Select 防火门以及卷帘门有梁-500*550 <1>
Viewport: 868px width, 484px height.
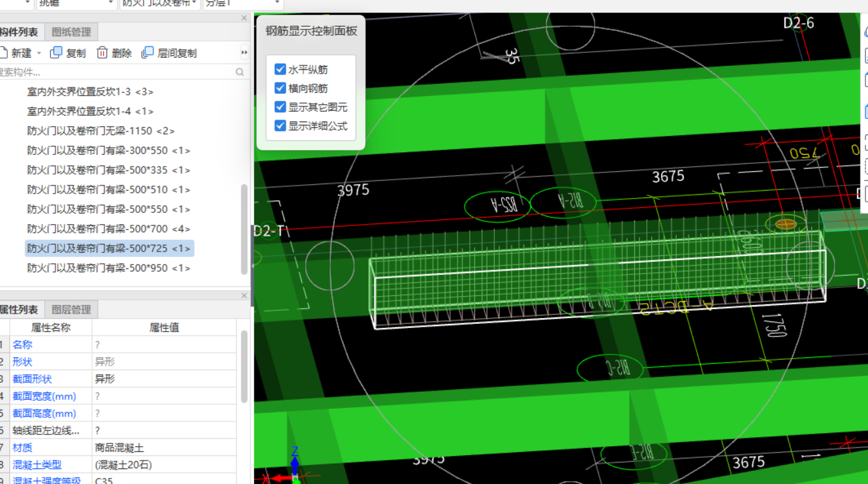109,210
